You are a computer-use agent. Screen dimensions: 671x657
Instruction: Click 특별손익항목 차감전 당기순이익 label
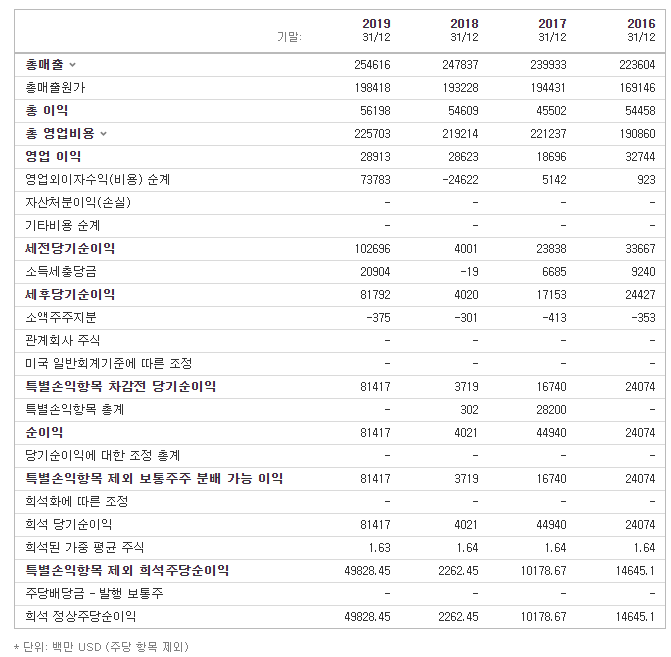click(121, 386)
